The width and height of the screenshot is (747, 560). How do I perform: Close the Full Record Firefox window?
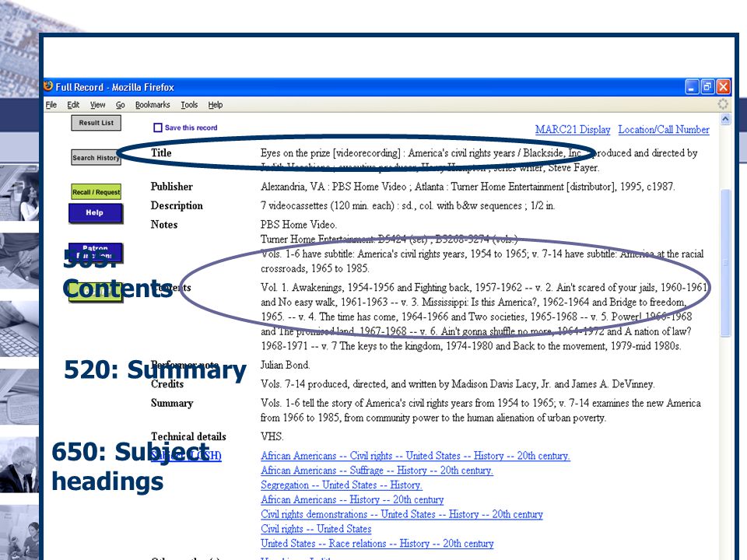click(723, 86)
